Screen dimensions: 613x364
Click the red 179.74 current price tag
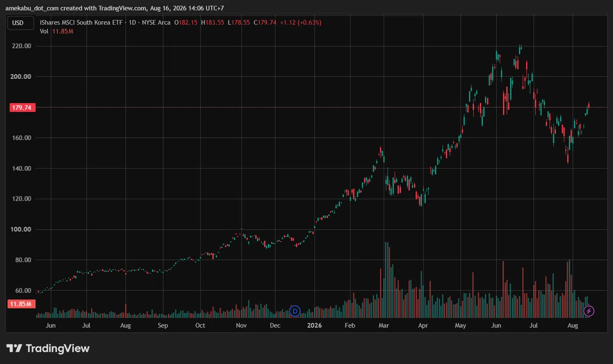pos(22,107)
